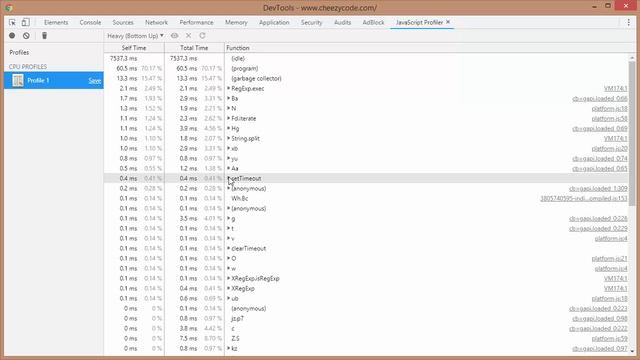Open platform.js:59 link on Z.S row
The height and width of the screenshot is (360, 640).
point(609,339)
